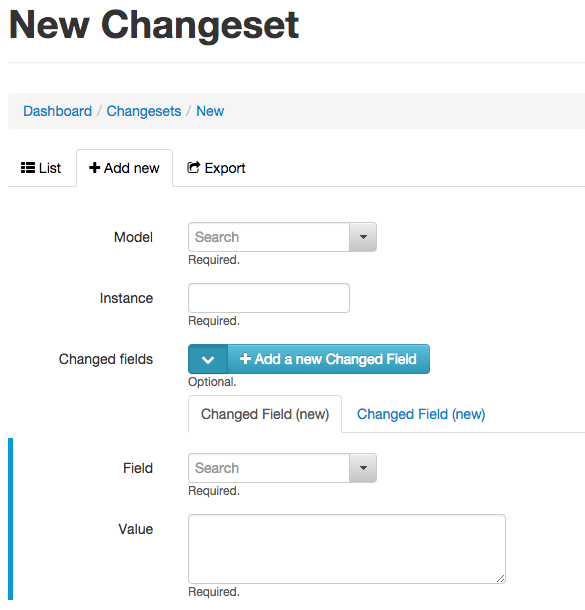Open the Add new tab
585x610 pixels.
(x=124, y=168)
